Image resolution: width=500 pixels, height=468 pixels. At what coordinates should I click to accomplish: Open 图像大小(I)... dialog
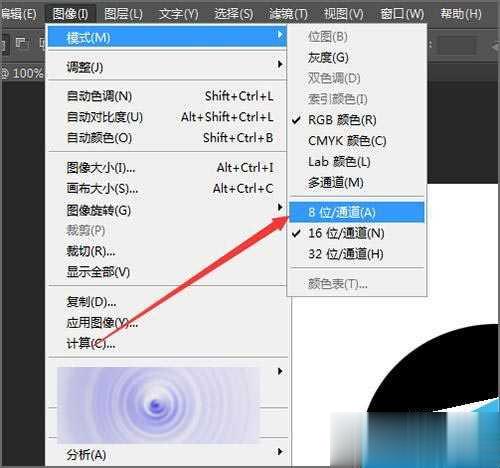point(167,168)
